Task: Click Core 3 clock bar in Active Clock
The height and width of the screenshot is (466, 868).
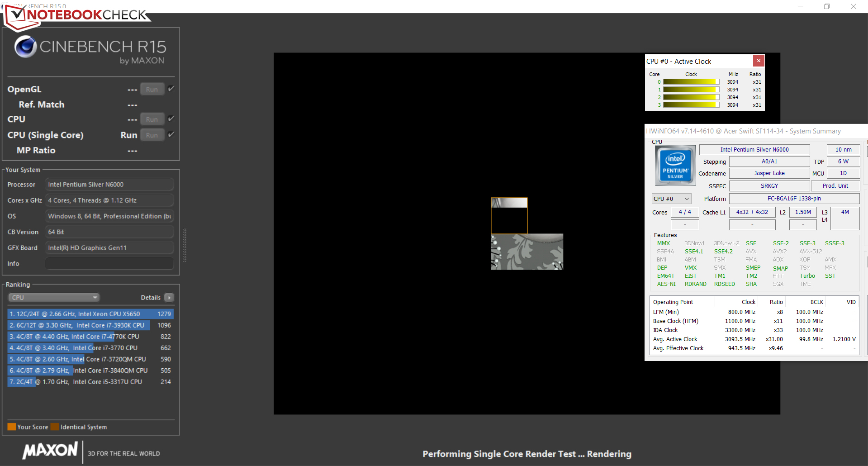Action: (691, 105)
